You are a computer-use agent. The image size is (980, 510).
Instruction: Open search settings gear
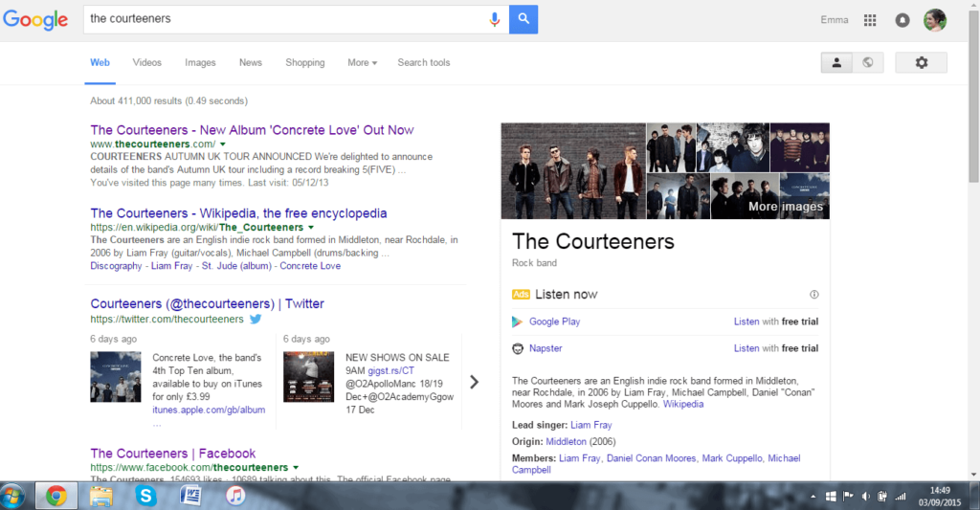point(922,62)
